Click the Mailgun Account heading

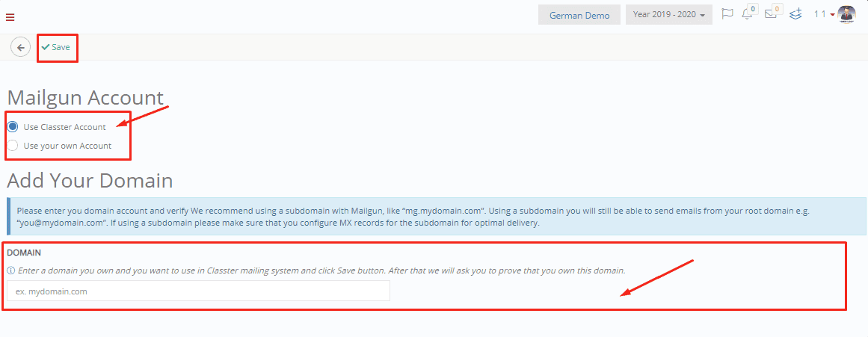tap(85, 98)
